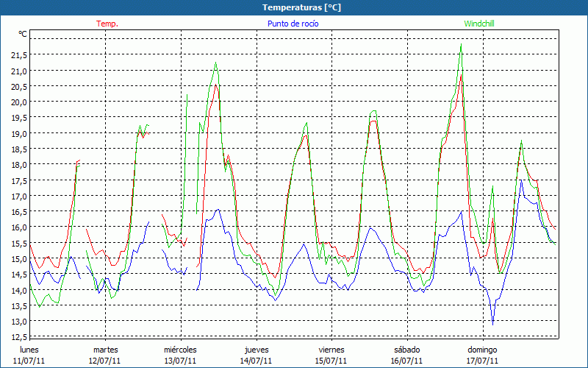
Task: Select the lunes 11/07/11 day label
Action: click(29, 355)
